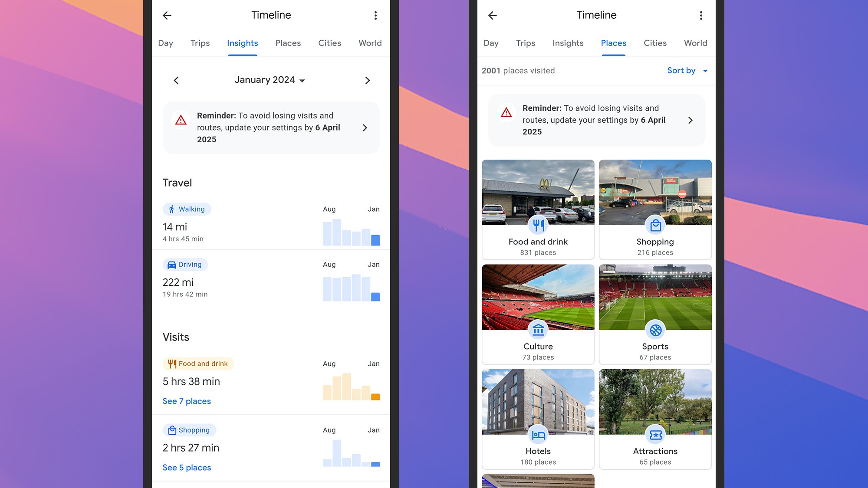Click the Food and drink category icon
Screen dimensions: 868x488
[538, 225]
